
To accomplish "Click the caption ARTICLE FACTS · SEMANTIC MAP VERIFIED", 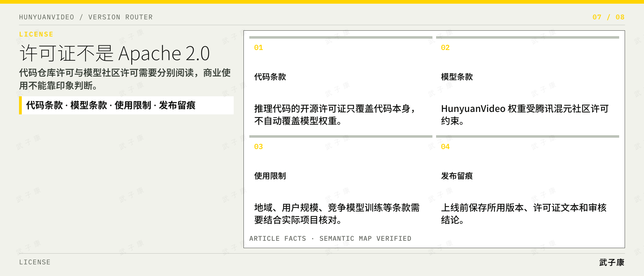I will [x=330, y=239].
